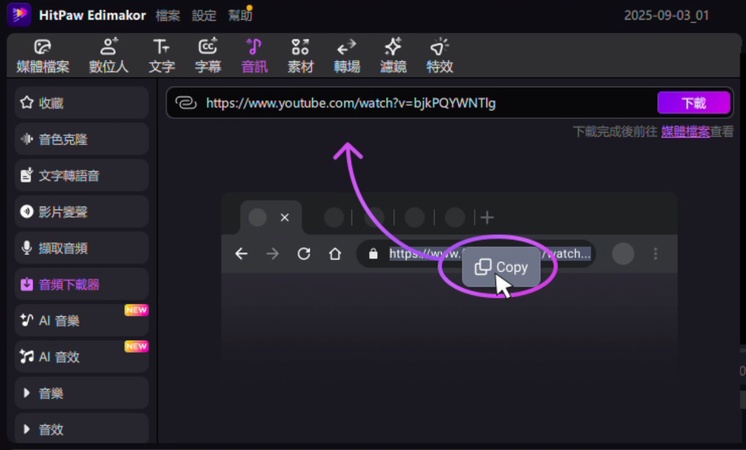Select the 音訊 audio tab
This screenshot has height=450, width=746.
click(x=254, y=56)
